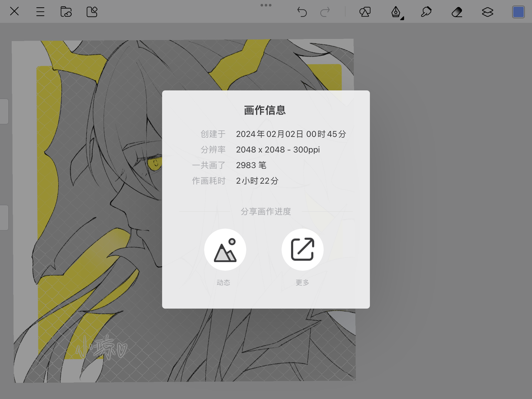The image size is (532, 399).
Task: Select stroke count 2983 笔
Action: [251, 165]
